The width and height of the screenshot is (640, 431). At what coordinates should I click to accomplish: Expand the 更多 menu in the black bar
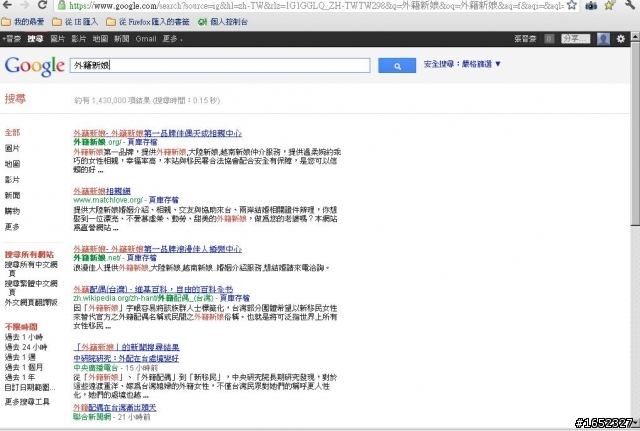pyautogui.click(x=172, y=39)
